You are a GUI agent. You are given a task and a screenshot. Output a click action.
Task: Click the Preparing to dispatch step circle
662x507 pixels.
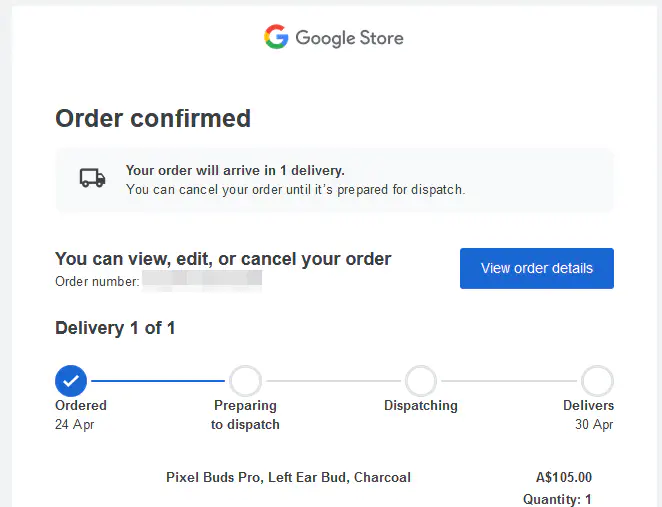pos(245,381)
